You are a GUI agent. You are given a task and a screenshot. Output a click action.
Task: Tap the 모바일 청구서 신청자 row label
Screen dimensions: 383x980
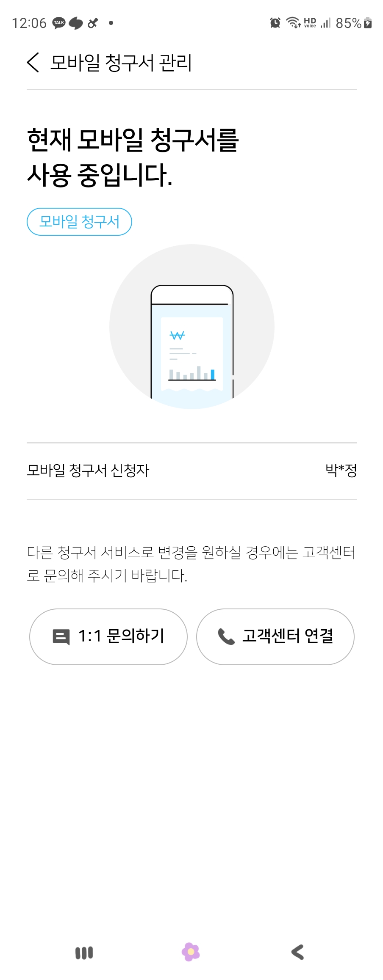point(88,471)
